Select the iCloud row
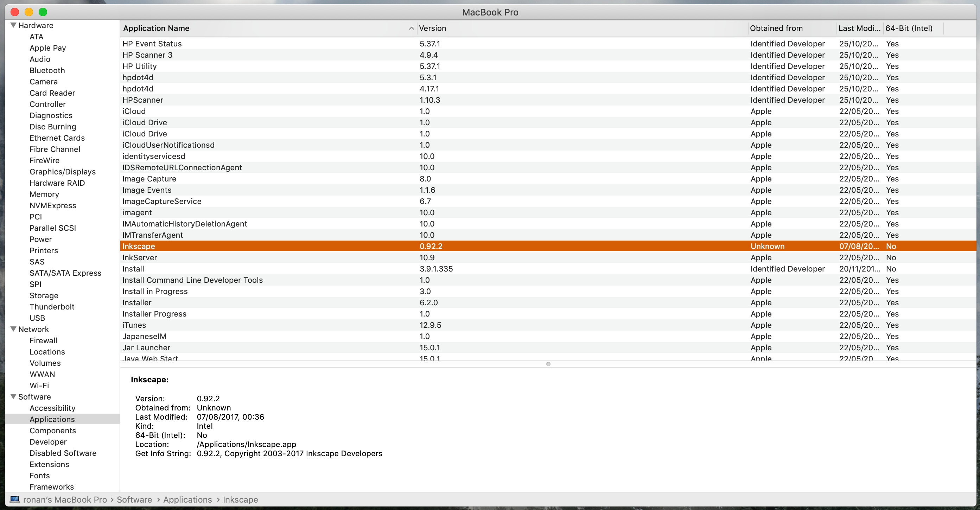The image size is (980, 510). [548, 111]
